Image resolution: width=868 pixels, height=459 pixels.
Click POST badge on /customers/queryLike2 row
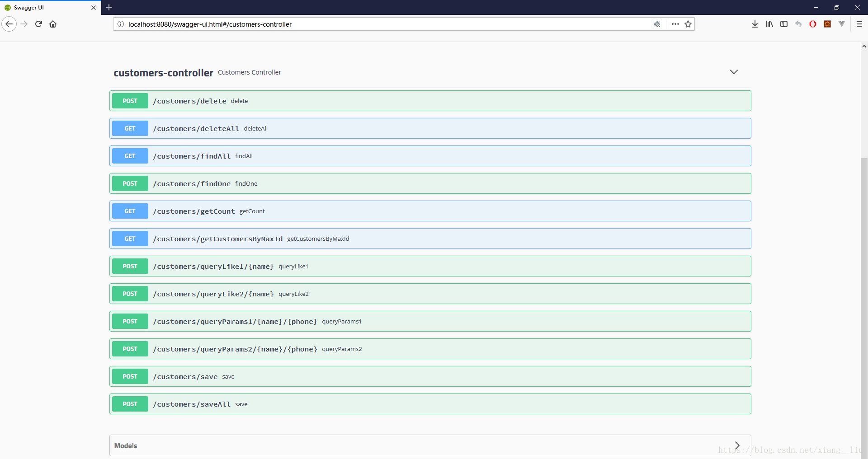pyautogui.click(x=130, y=294)
